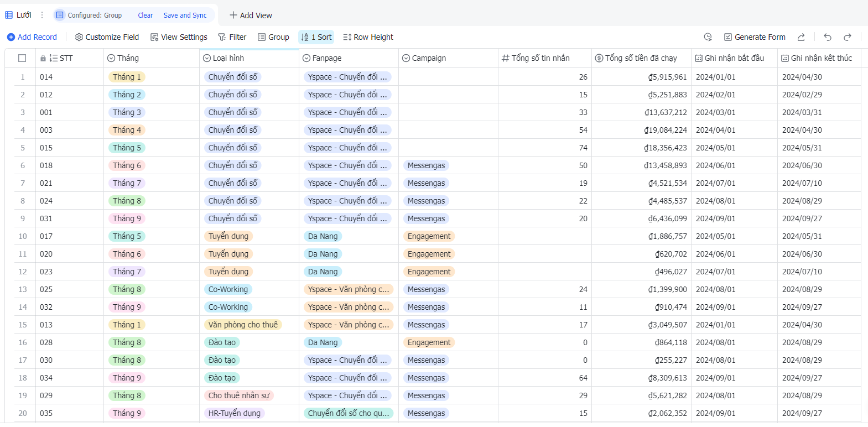Select the Co-Working tag in row 025
This screenshot has width=868, height=427.
228,289
